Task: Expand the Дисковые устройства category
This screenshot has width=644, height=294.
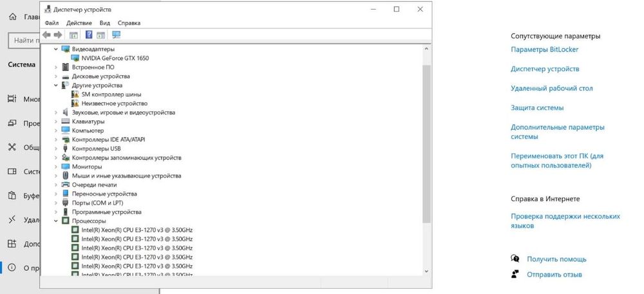Action: 56,77
